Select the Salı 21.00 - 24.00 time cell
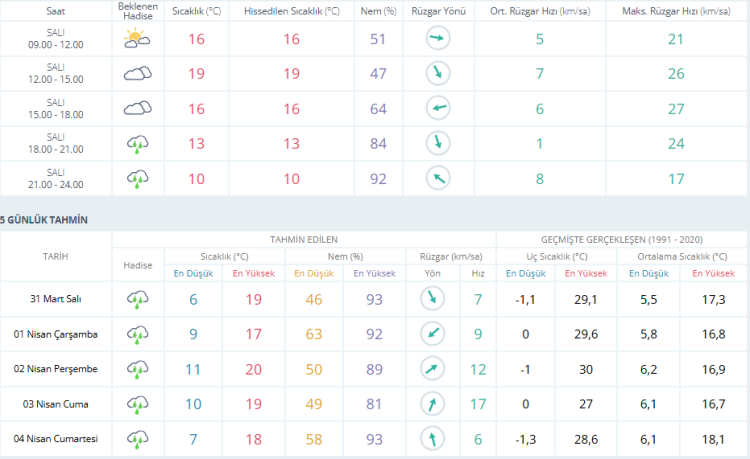This screenshot has height=459, width=750. tap(55, 178)
